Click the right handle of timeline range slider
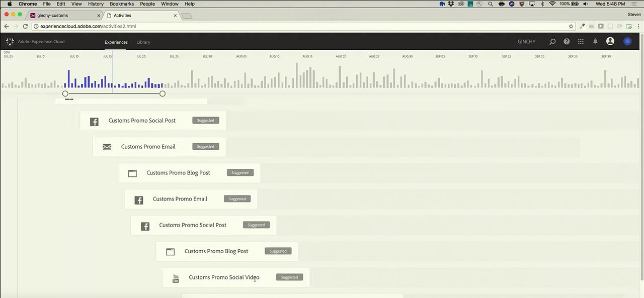 click(x=163, y=93)
